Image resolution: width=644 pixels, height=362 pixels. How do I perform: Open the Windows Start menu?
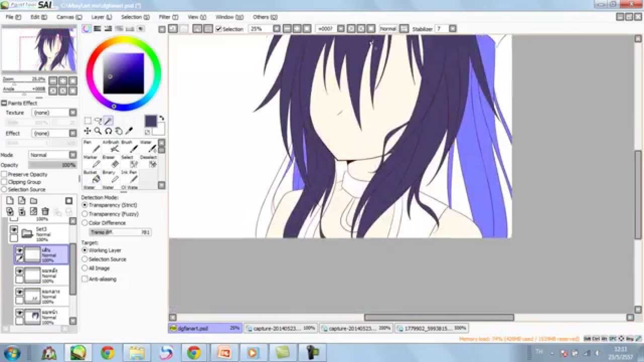[11, 352]
